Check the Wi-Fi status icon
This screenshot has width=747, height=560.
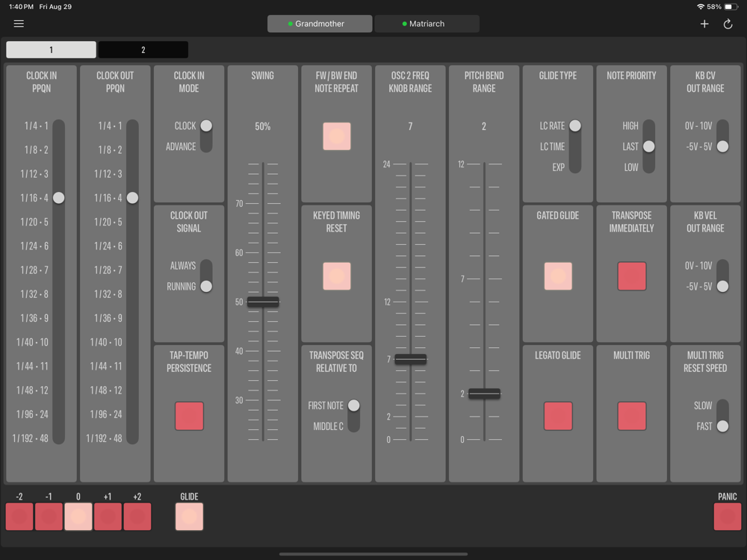701,7
